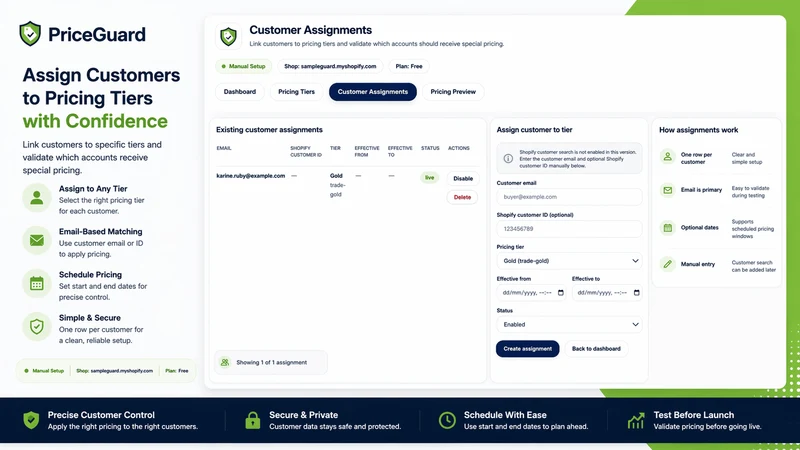Click the STATUS column header
This screenshot has width=800, height=450.
[430, 148]
